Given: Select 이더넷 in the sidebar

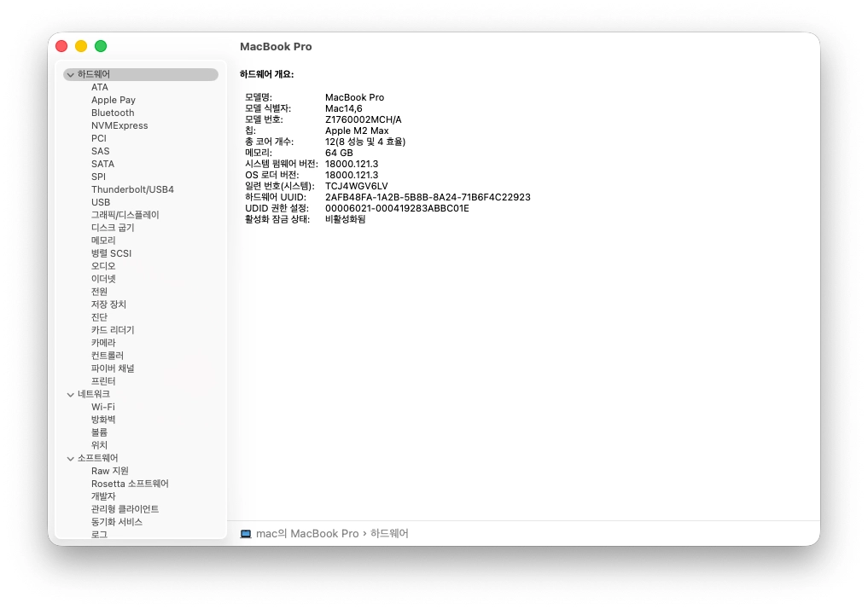Looking at the screenshot, I should click(103, 279).
